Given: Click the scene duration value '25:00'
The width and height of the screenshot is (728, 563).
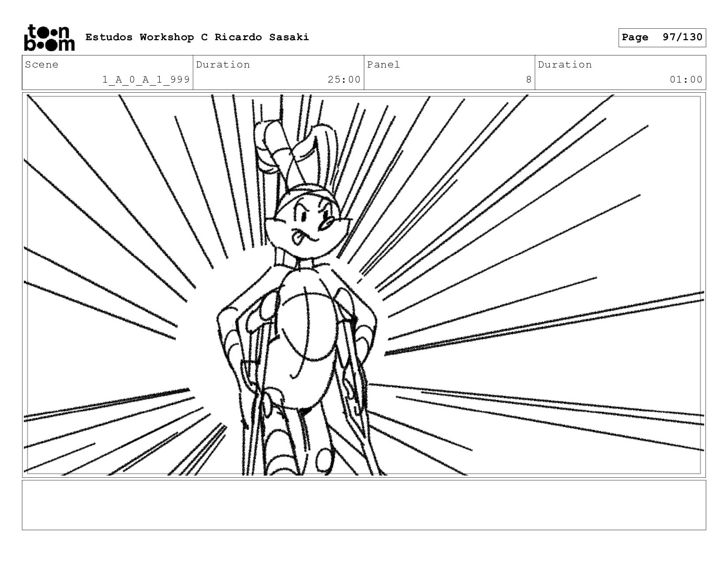Looking at the screenshot, I should pyautogui.click(x=344, y=79).
